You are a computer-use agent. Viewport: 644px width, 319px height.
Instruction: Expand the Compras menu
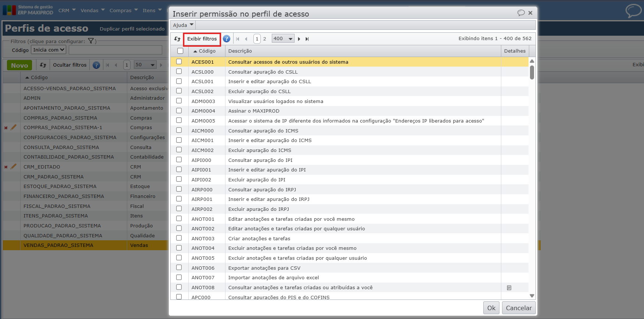(124, 10)
